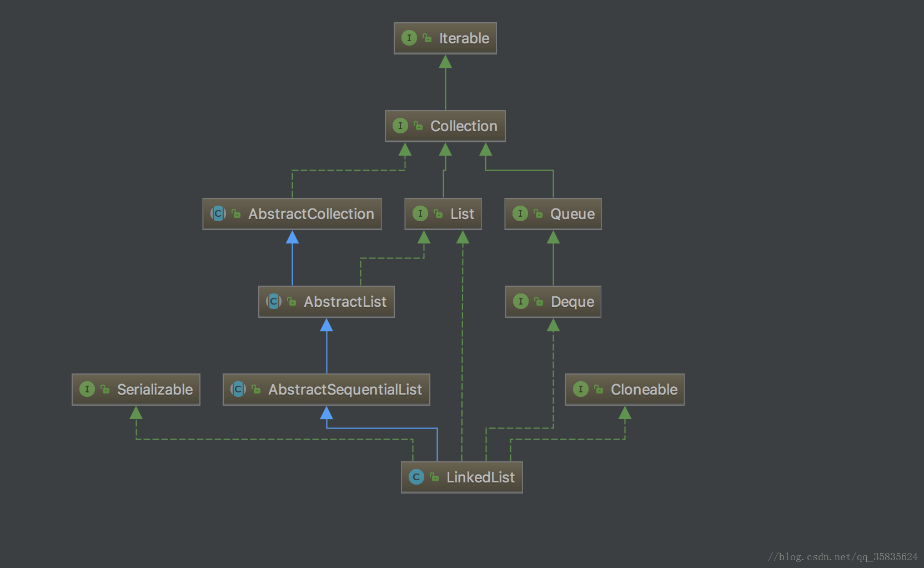924x568 pixels.
Task: Select the AbstractCollection label text
Action: point(311,214)
